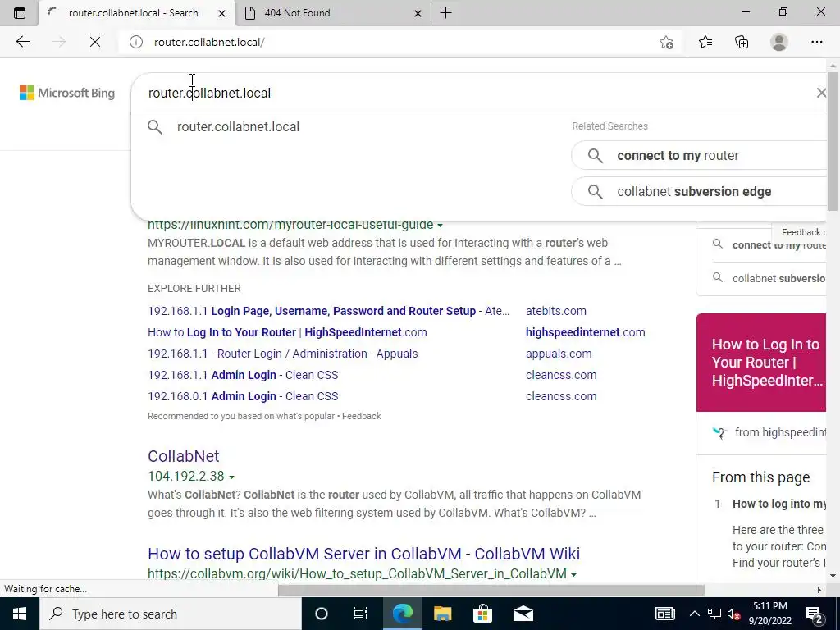Click the Windows taskbar search box
This screenshot has height=630, width=840.
click(x=171, y=614)
